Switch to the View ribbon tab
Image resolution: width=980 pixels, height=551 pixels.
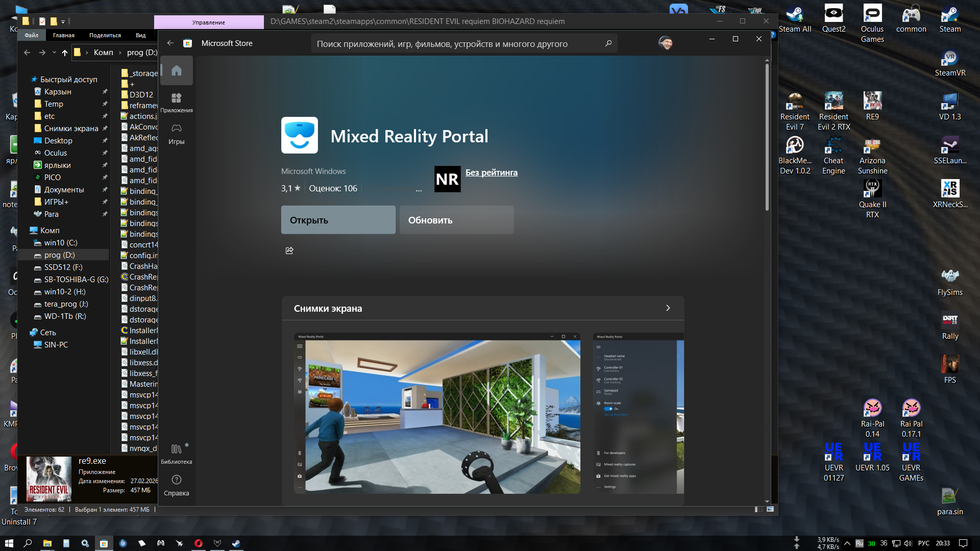[x=140, y=35]
